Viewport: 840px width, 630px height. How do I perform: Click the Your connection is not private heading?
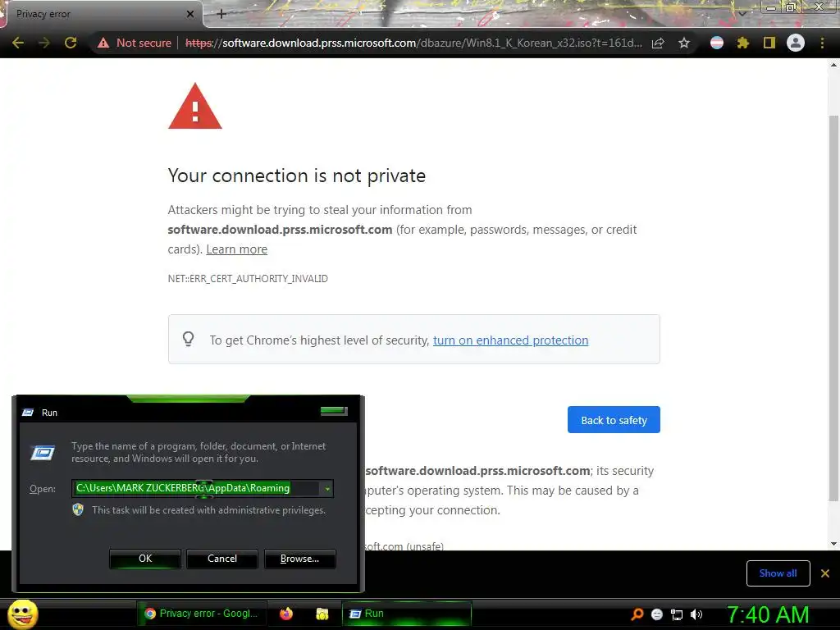pyautogui.click(x=297, y=176)
